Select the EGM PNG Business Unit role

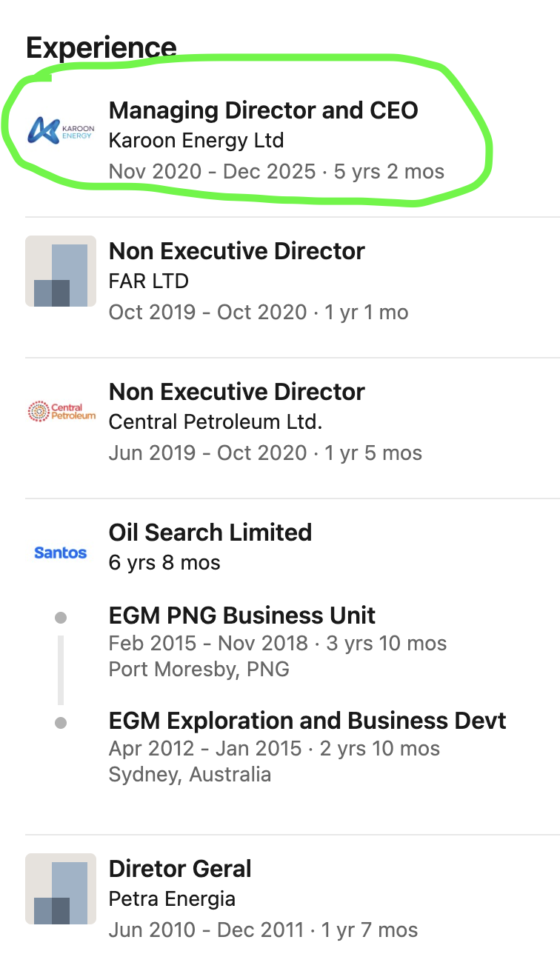242,616
